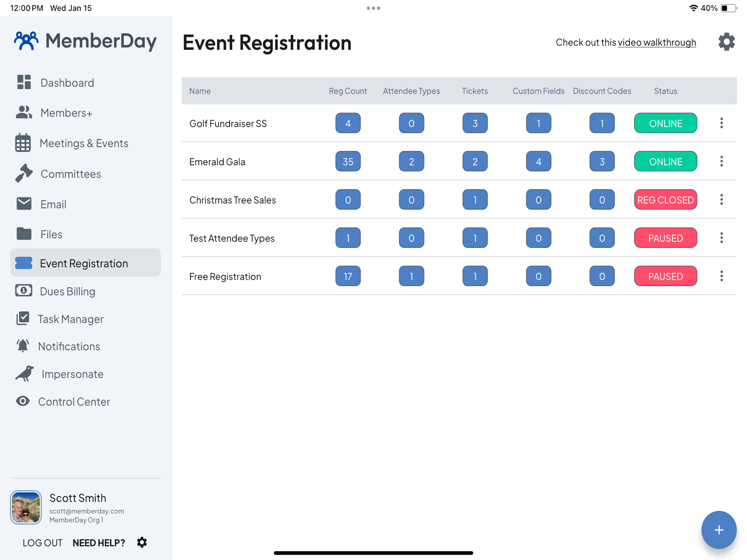747x560 pixels.
Task: Click the Members+ people icon
Action: click(24, 112)
